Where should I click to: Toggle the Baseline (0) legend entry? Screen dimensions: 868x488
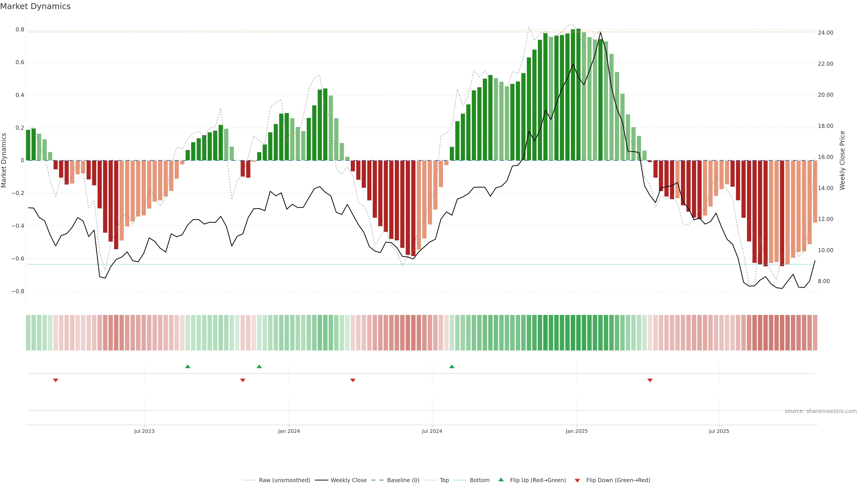tap(403, 480)
